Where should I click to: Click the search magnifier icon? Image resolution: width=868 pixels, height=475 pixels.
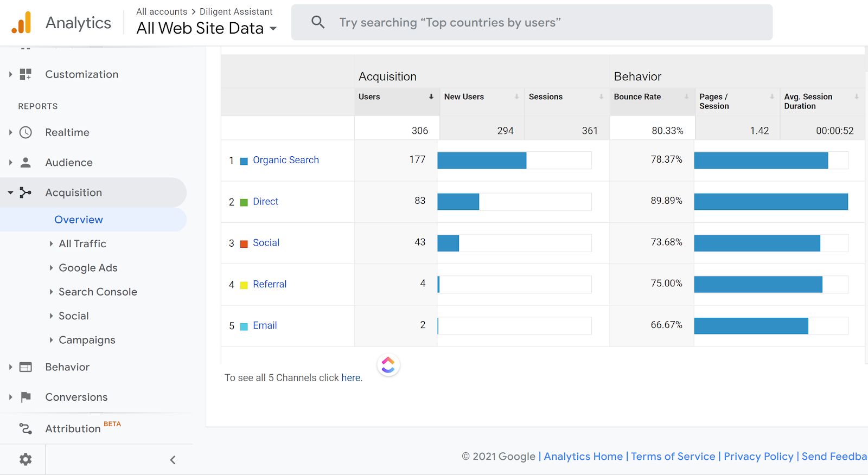click(318, 22)
